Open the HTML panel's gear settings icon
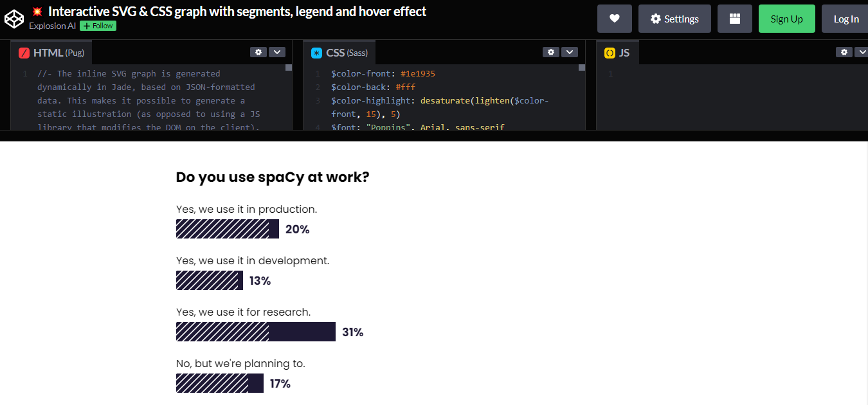 (258, 51)
